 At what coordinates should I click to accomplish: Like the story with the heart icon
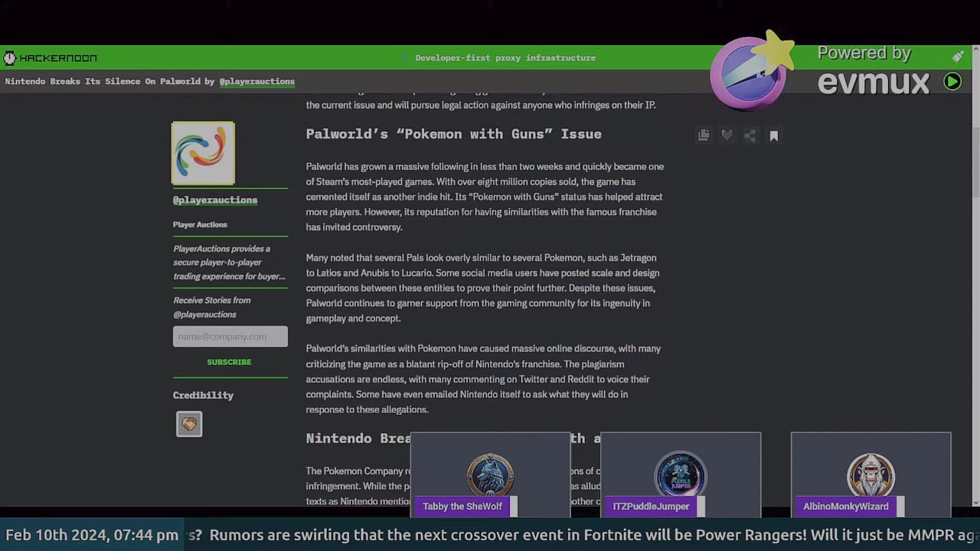click(727, 135)
